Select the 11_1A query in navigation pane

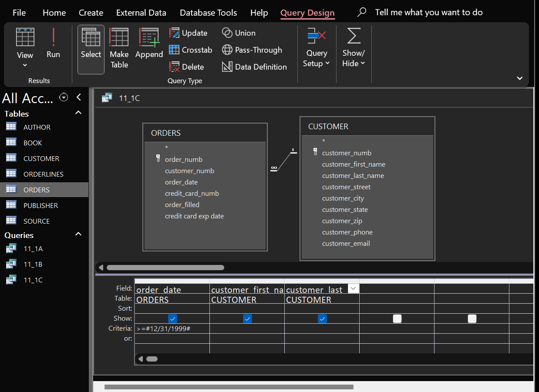(x=33, y=249)
